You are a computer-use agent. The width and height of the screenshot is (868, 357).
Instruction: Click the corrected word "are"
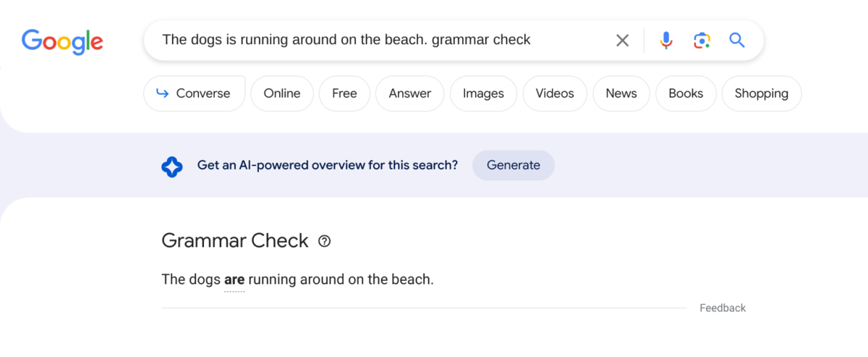coord(234,280)
